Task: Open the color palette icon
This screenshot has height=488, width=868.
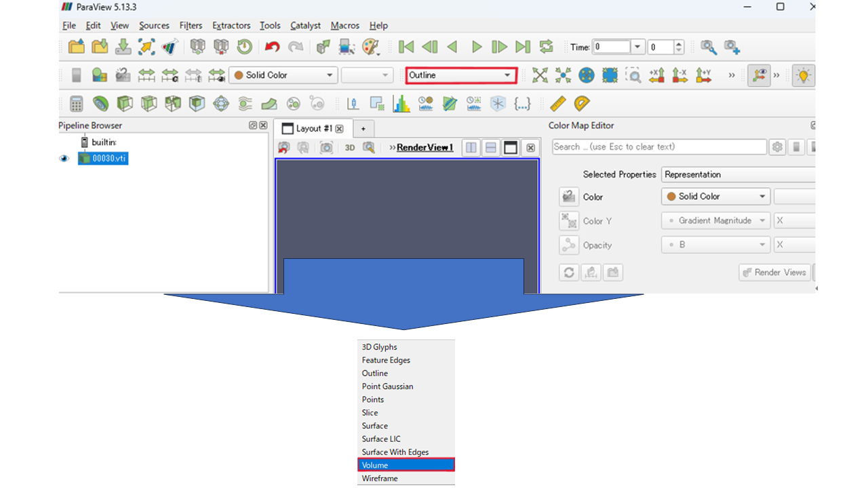Action: coord(370,46)
